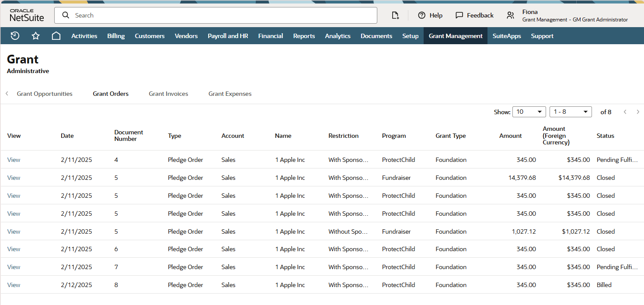Click the next page arrow
This screenshot has width=644, height=305.
coord(637,112)
